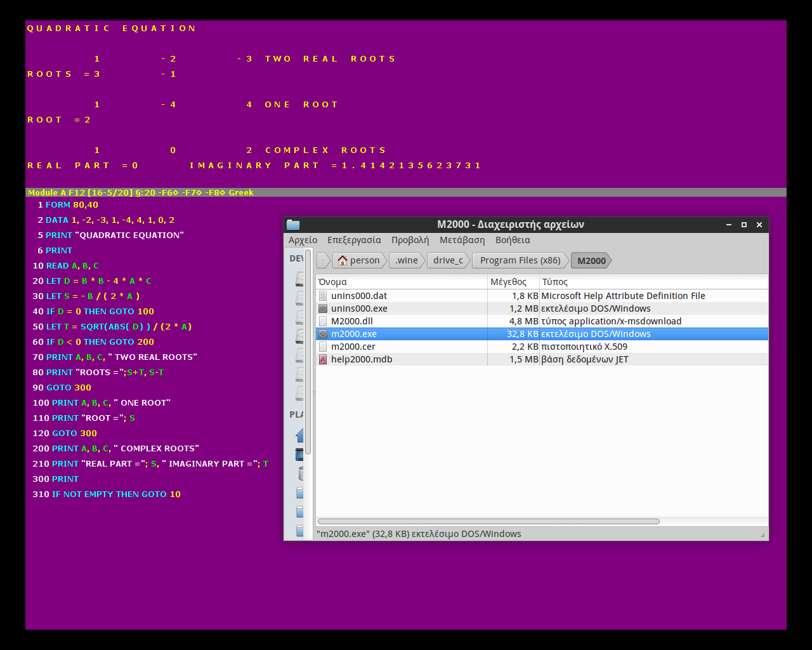Open the Μετάβαση menu
Viewport: 812px width, 650px height.
462,240
